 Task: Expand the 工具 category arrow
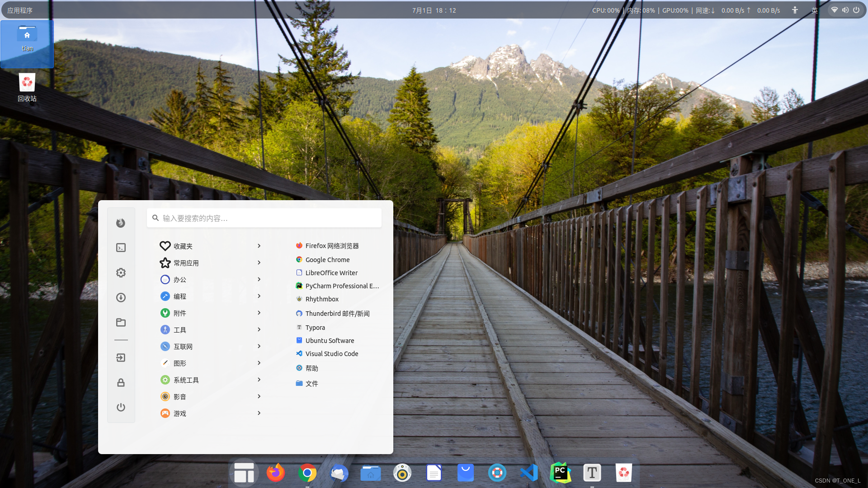pos(259,329)
